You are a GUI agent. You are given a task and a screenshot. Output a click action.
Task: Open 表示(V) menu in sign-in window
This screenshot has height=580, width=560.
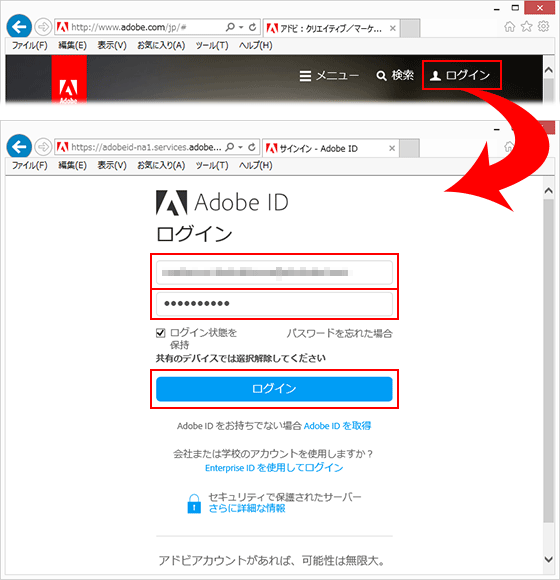pos(112,165)
